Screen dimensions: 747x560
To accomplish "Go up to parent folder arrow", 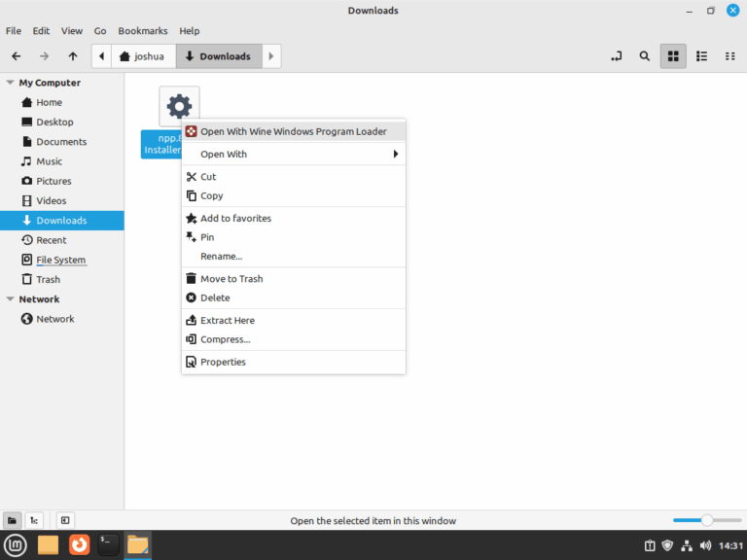I will (x=73, y=56).
